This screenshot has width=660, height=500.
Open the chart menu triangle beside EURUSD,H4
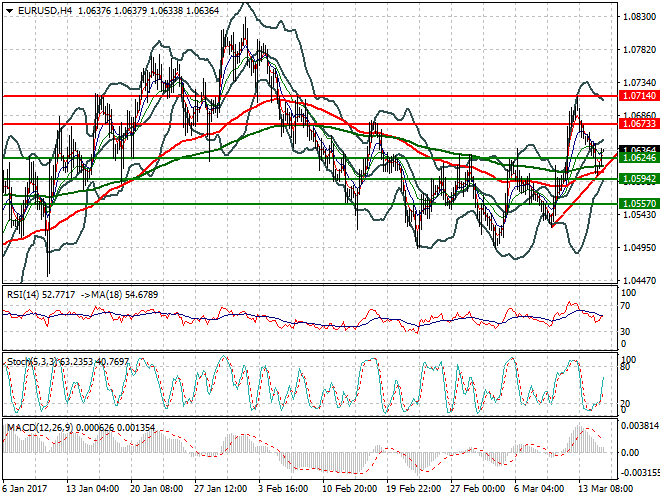[9, 11]
